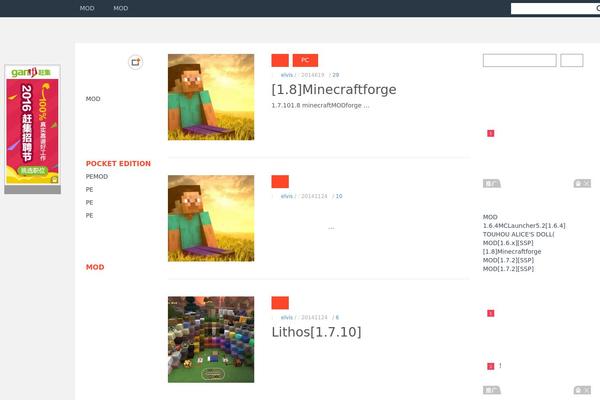600x400 pixels.
Task: Open [1.8]Minecraftforge link in sidebar list
Action: [512, 251]
